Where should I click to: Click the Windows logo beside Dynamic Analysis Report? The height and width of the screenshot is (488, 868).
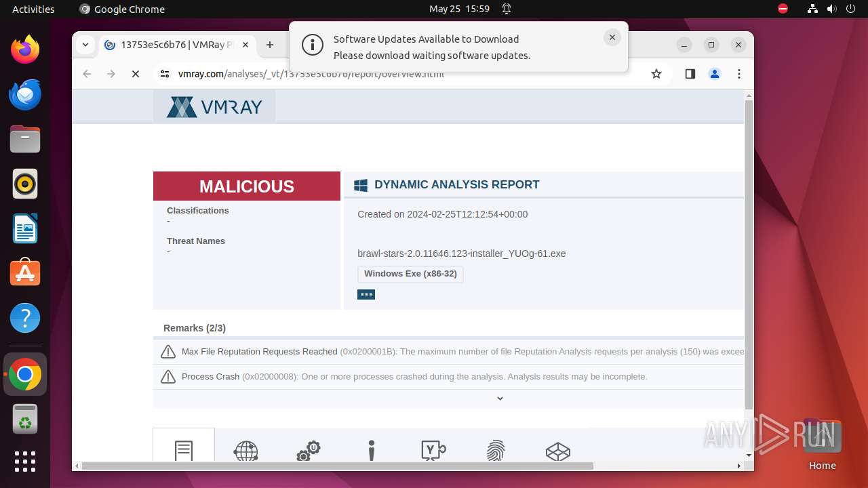click(x=361, y=185)
